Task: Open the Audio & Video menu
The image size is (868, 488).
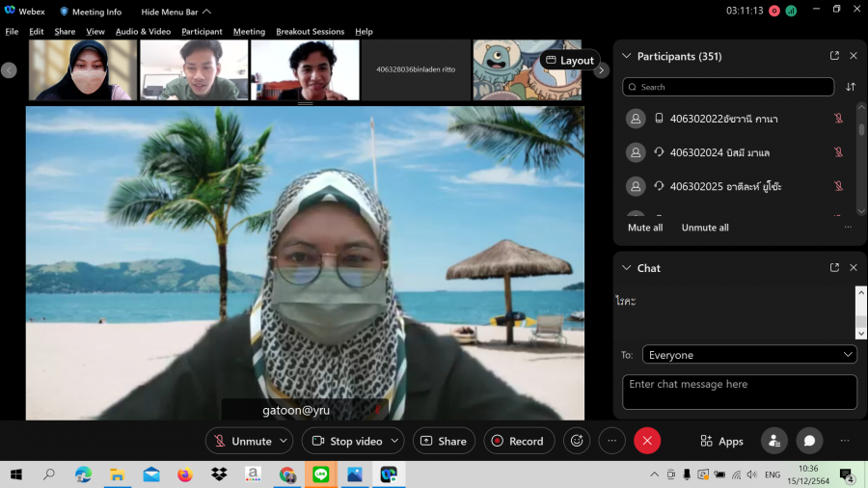Action: pyautogui.click(x=143, y=32)
